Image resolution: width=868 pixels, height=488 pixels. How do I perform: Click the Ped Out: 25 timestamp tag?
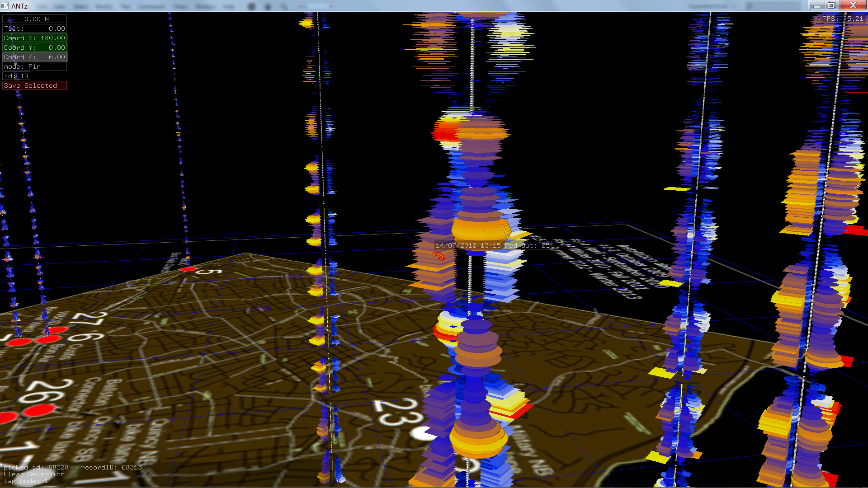click(493, 245)
